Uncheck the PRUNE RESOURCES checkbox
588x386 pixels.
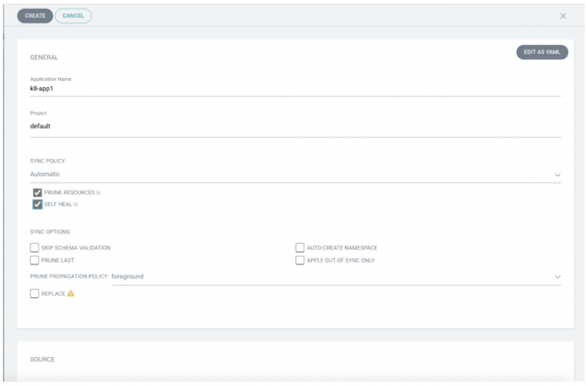point(37,193)
